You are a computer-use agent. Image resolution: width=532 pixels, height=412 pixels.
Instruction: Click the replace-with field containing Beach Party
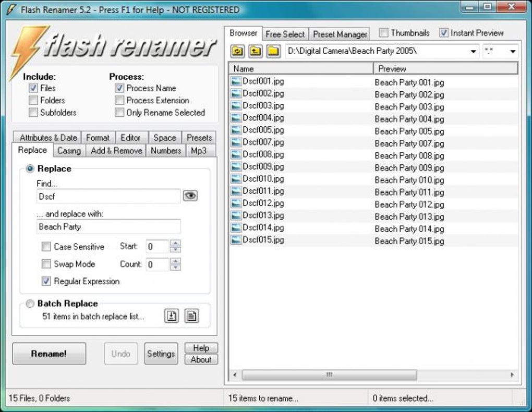pos(108,227)
